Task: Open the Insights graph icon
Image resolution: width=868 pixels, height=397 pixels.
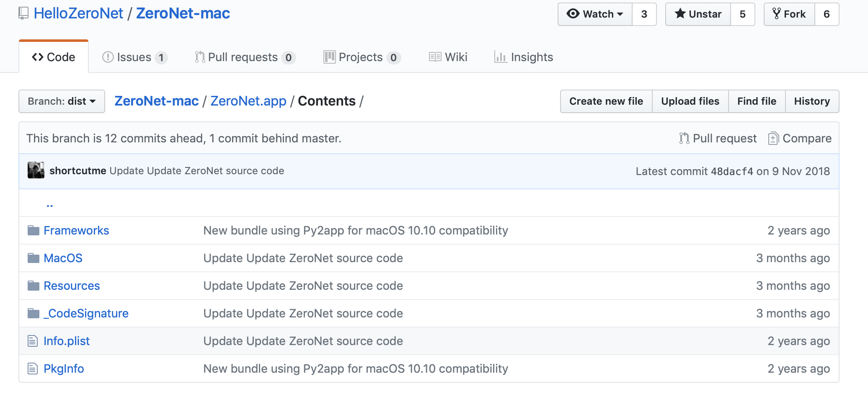Action: (x=501, y=57)
